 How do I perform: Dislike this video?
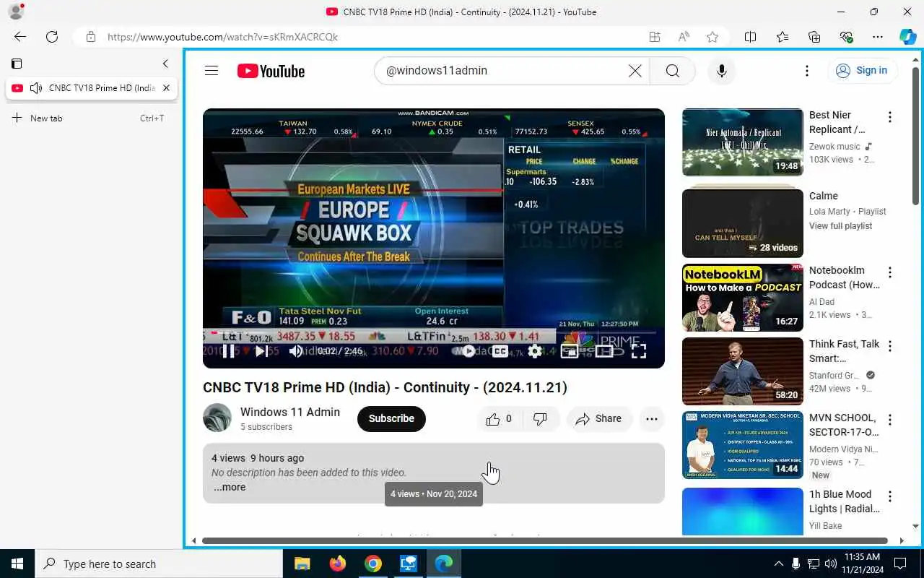click(540, 418)
